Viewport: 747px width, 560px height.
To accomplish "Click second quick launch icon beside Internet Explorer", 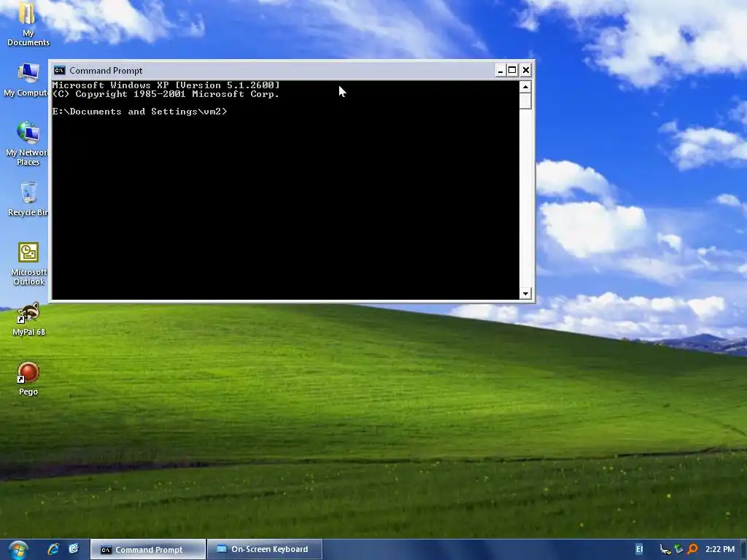I will [74, 549].
